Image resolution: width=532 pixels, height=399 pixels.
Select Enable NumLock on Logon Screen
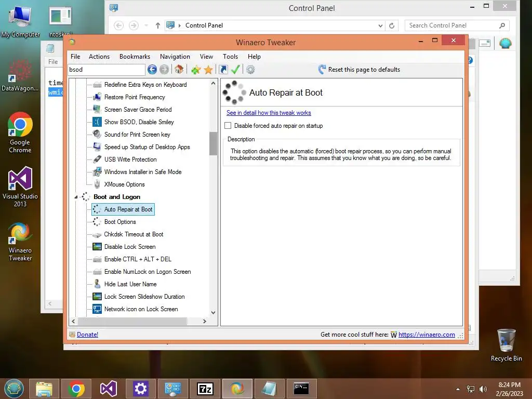click(x=148, y=272)
